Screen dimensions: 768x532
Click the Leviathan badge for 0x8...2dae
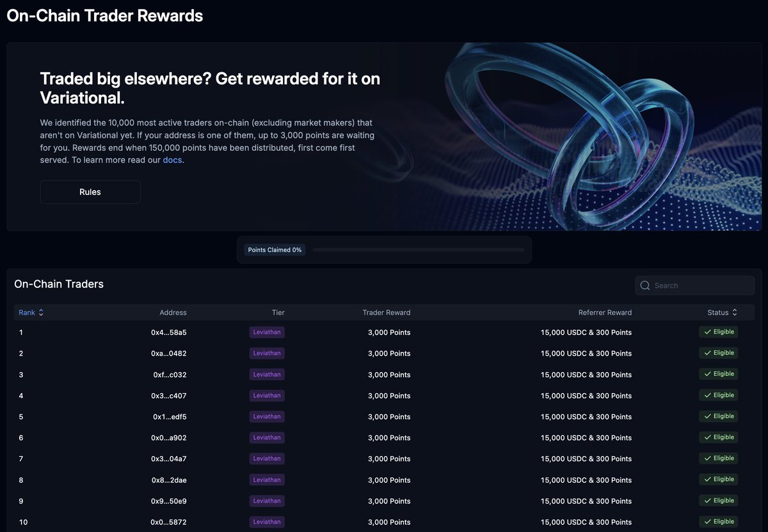pyautogui.click(x=267, y=480)
